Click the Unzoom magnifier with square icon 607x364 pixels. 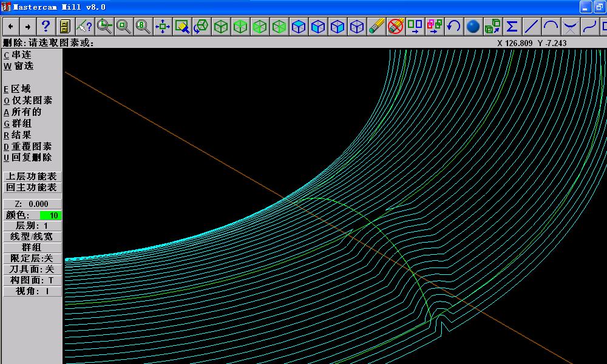(x=123, y=26)
